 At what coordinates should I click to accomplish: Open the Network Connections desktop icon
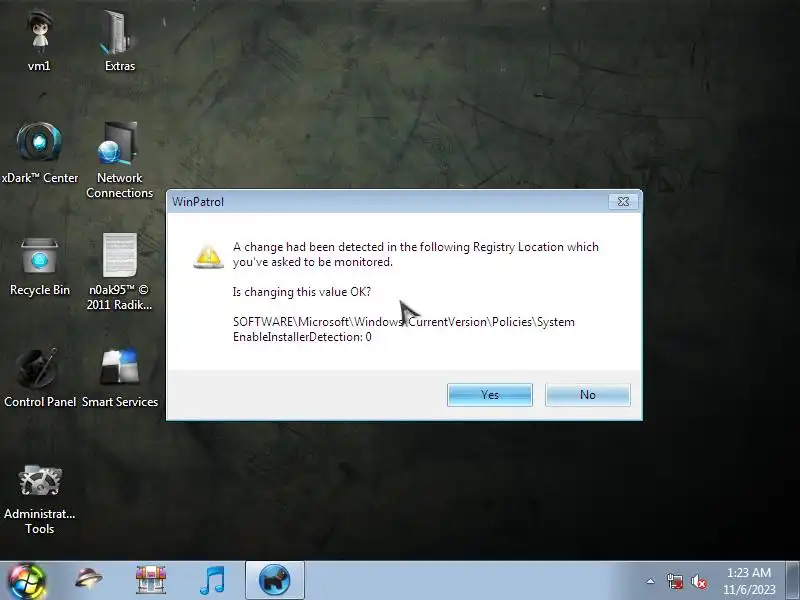tap(119, 158)
